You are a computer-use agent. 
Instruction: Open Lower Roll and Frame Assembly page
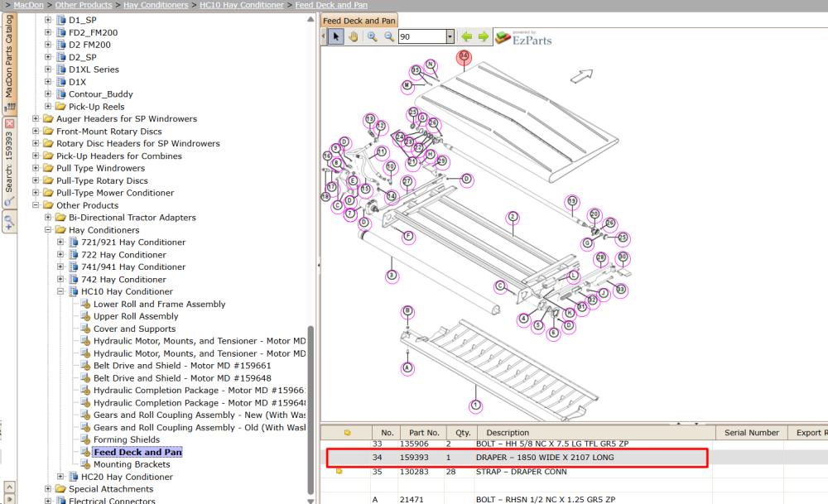coord(160,304)
